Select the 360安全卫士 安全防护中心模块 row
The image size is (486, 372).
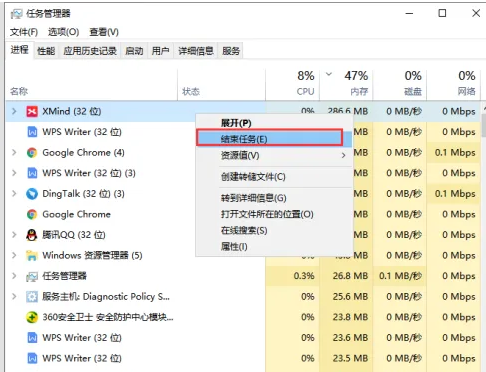point(243,317)
